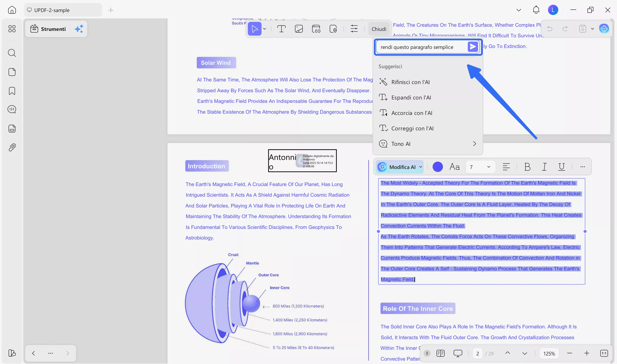Open the font size dropdown showing 7
This screenshot has width=617, height=364.
[x=480, y=167]
